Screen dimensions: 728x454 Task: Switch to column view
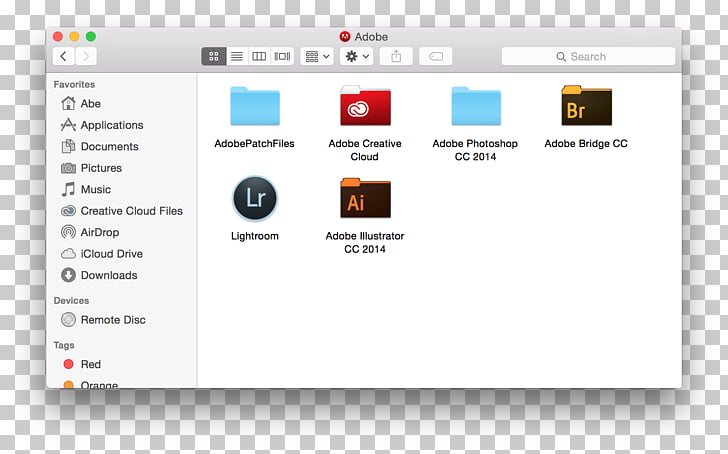click(x=259, y=56)
